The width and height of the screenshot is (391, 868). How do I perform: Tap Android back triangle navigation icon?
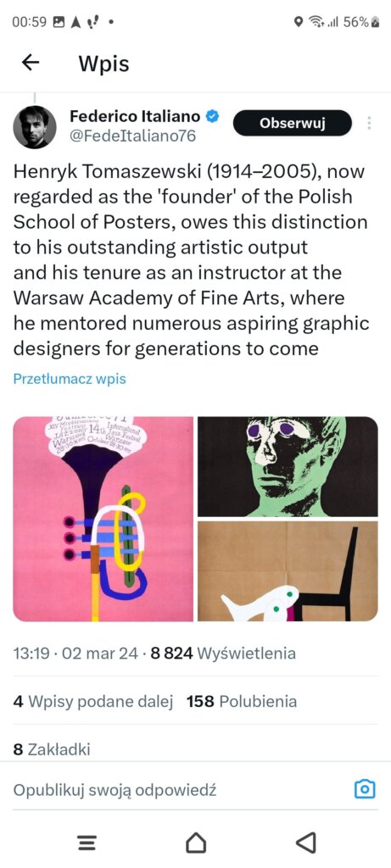[x=305, y=843]
